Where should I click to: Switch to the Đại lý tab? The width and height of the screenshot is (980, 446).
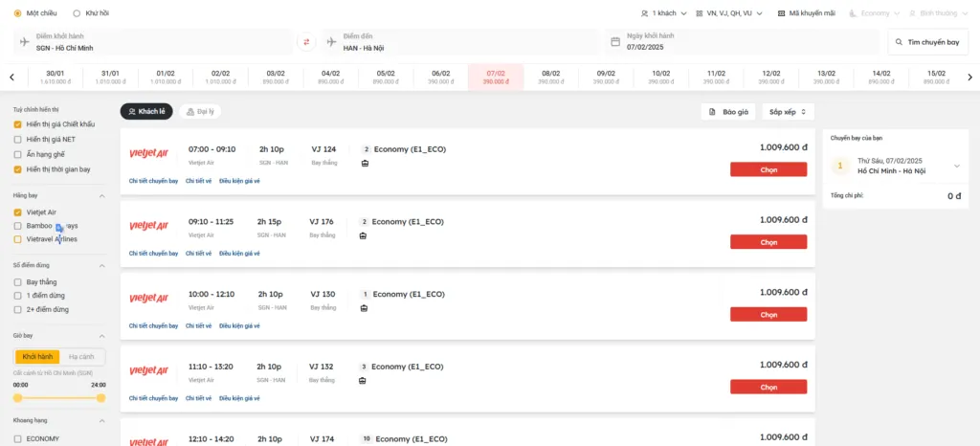(200, 112)
